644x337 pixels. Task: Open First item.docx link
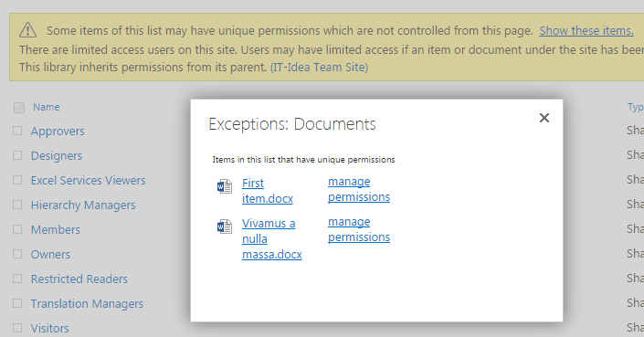(268, 191)
